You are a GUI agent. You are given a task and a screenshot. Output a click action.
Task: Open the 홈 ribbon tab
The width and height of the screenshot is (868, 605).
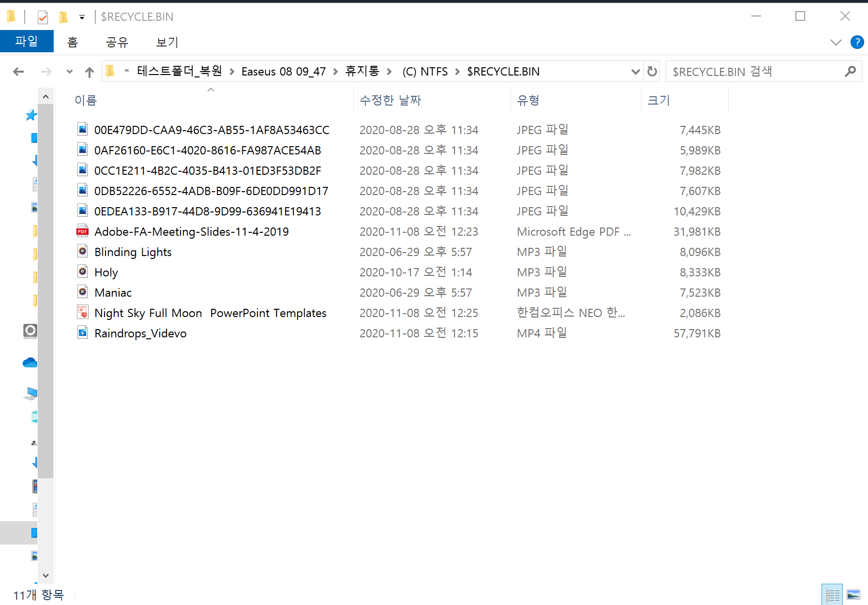point(73,42)
